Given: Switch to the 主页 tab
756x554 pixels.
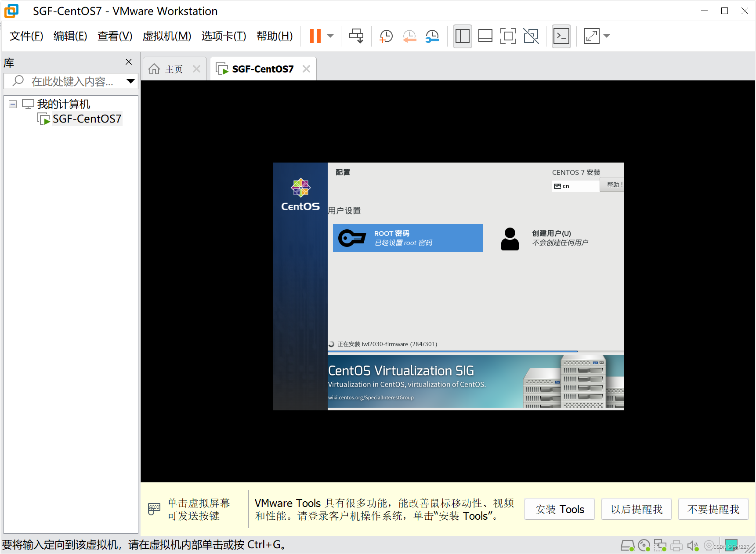Looking at the screenshot, I should click(x=174, y=69).
